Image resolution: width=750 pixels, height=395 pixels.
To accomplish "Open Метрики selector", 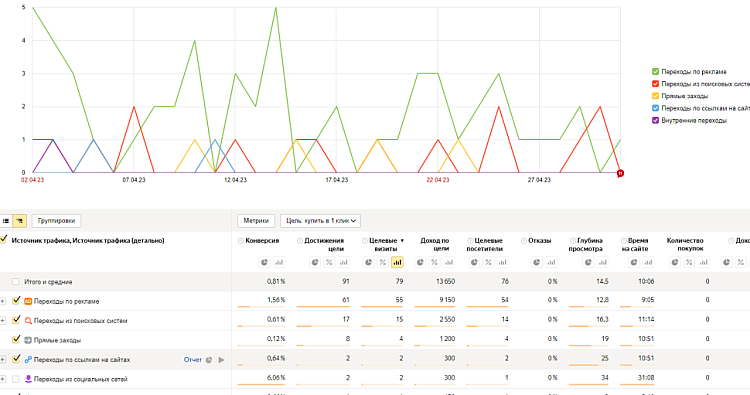I will click(256, 221).
